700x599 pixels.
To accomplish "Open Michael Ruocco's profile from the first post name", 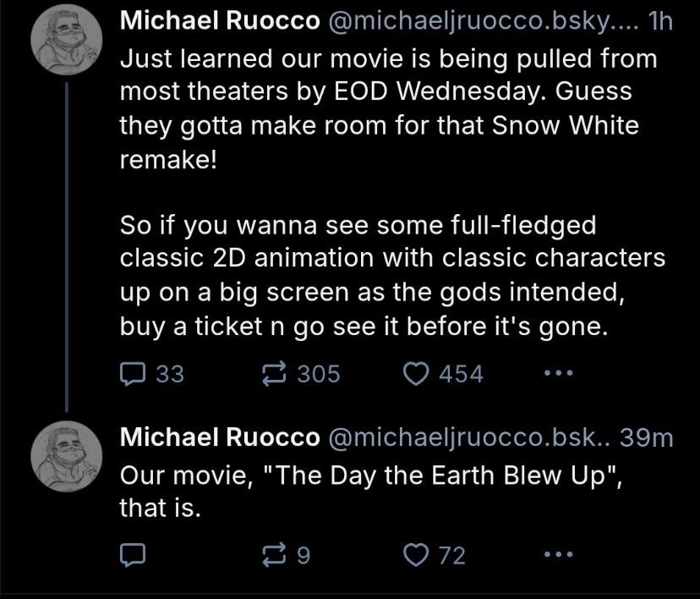I will point(220,22).
